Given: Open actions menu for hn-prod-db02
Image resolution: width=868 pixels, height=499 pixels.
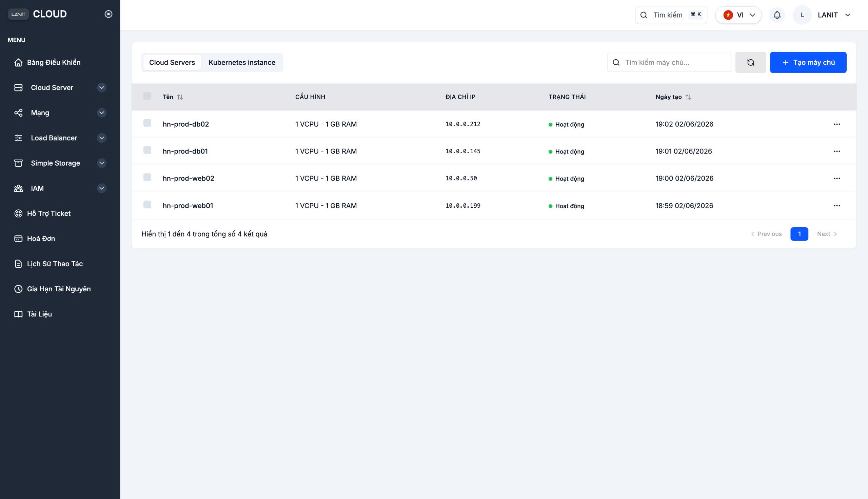Looking at the screenshot, I should tap(837, 124).
